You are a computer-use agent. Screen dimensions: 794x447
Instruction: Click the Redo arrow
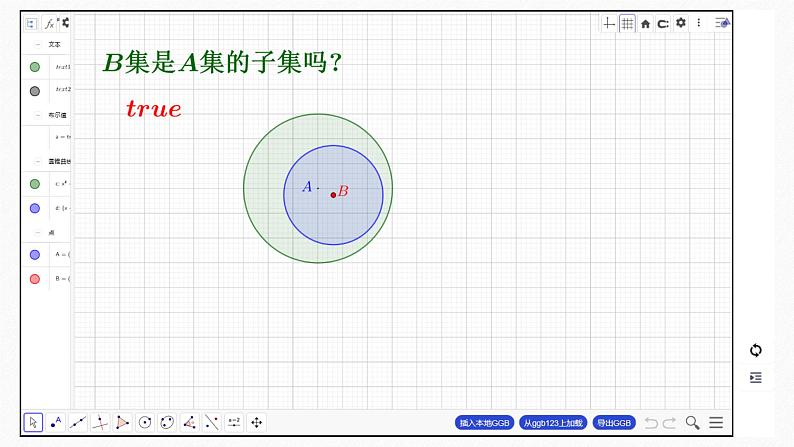tap(669, 423)
